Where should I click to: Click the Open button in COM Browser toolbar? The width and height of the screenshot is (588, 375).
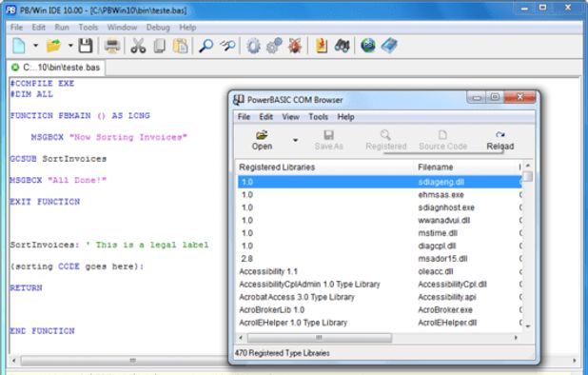[262, 140]
